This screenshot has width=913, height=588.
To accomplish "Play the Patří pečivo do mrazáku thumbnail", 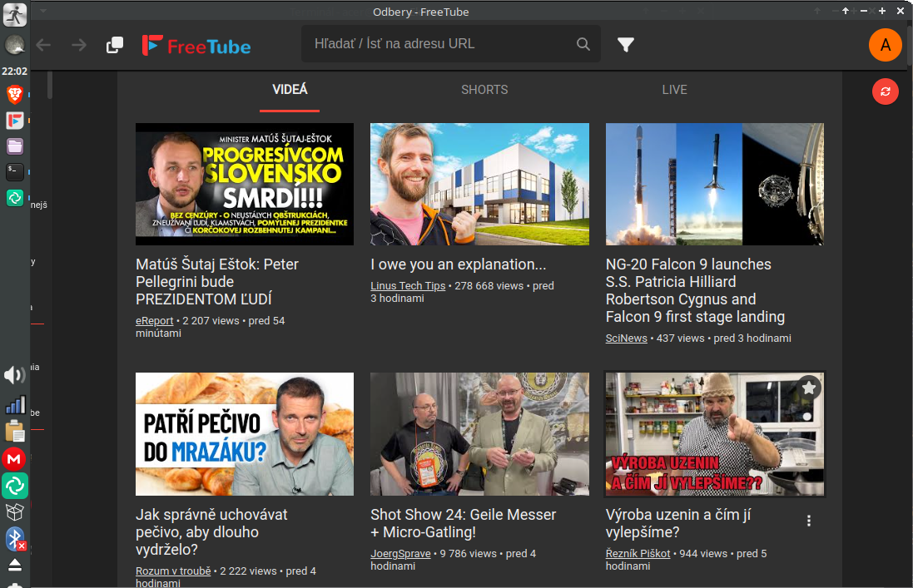I will [245, 434].
